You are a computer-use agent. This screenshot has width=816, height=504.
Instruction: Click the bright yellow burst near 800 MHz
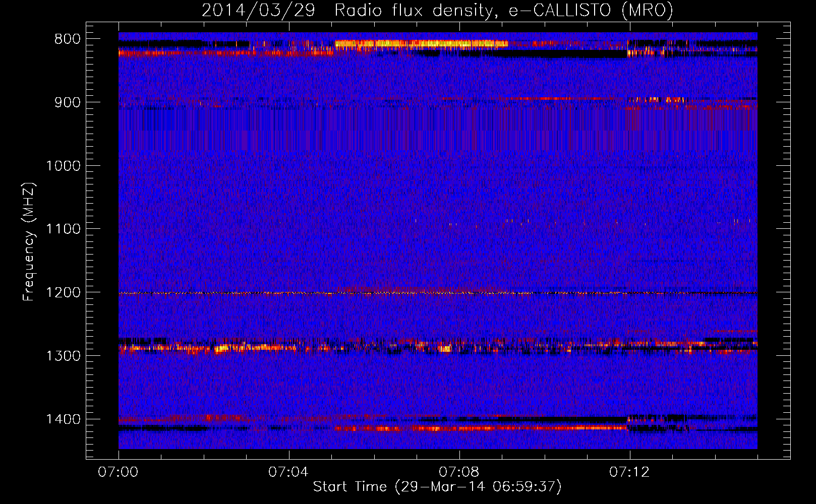[x=421, y=44]
